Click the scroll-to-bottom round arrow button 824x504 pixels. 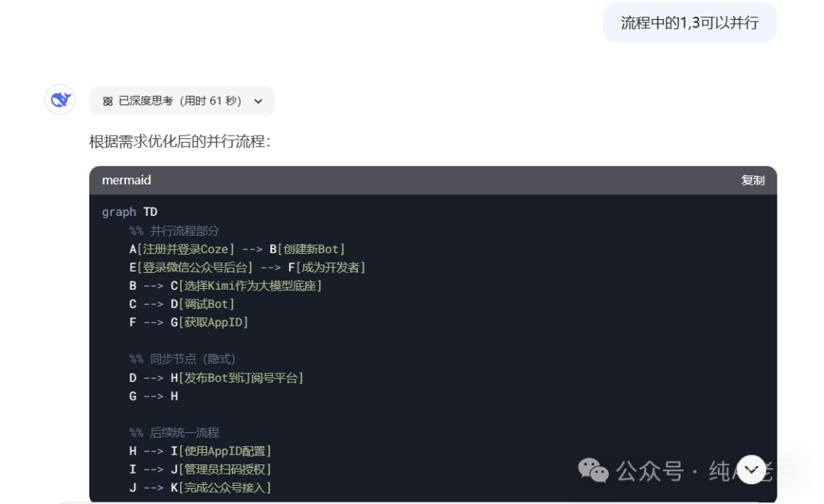[752, 470]
